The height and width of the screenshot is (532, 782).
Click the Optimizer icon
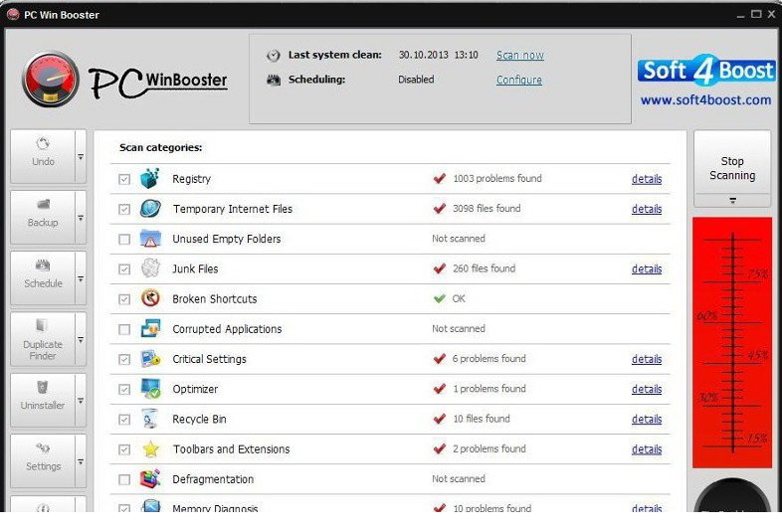[x=150, y=389]
